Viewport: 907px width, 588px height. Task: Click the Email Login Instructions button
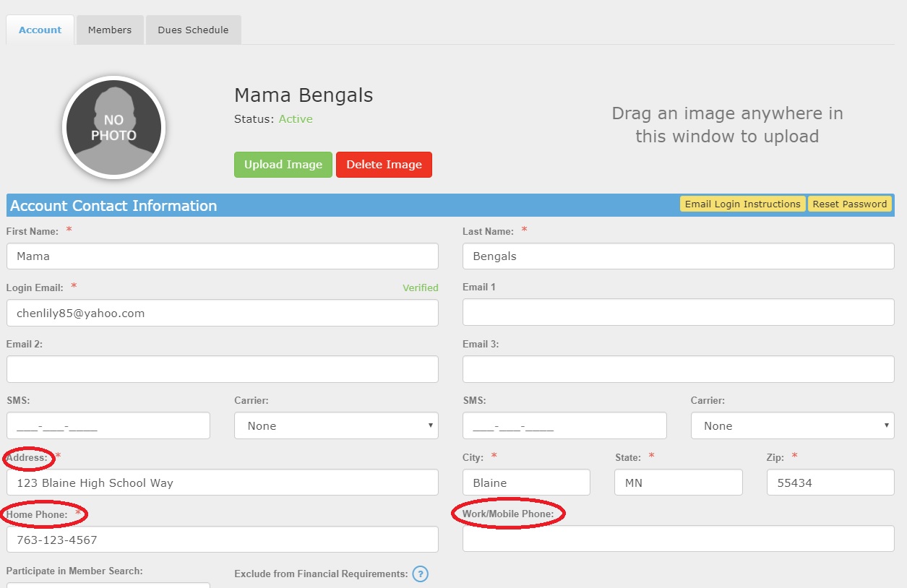tap(742, 204)
